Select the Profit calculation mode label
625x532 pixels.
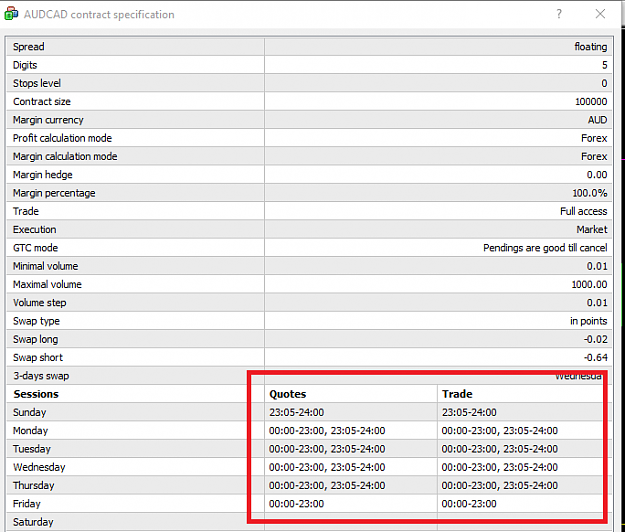point(62,138)
